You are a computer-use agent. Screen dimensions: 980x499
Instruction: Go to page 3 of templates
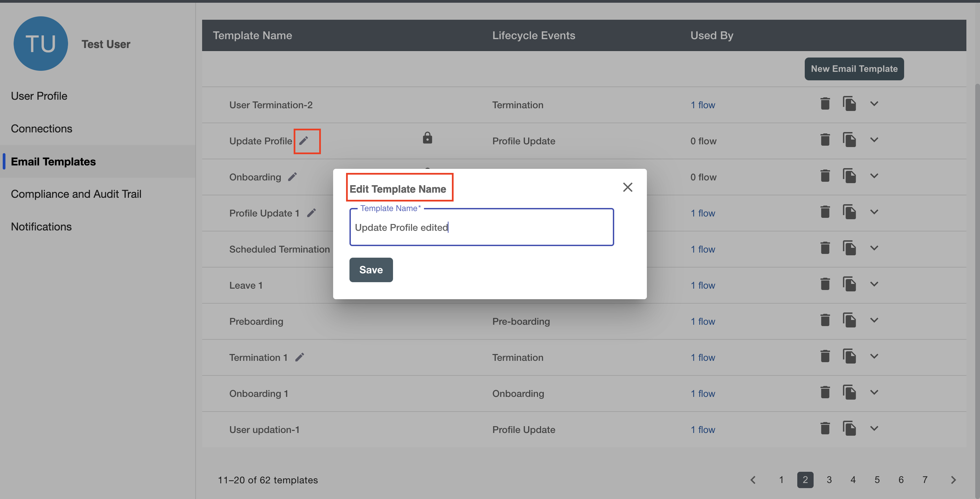[829, 480]
